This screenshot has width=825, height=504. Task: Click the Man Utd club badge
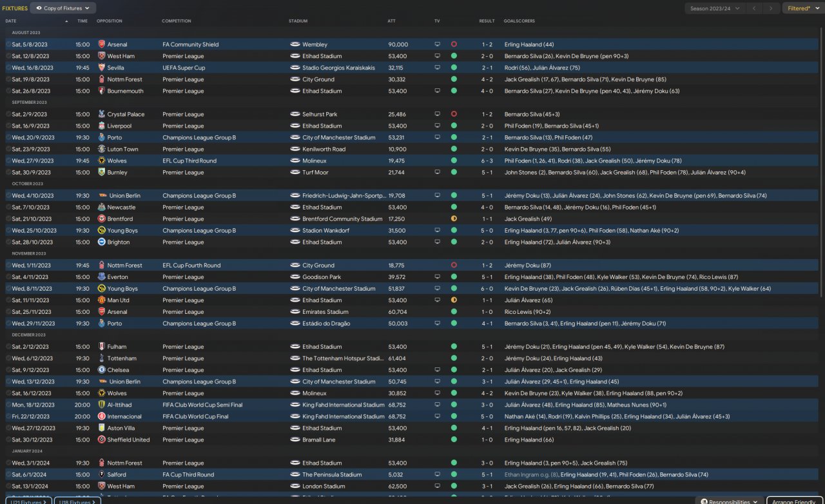point(102,300)
